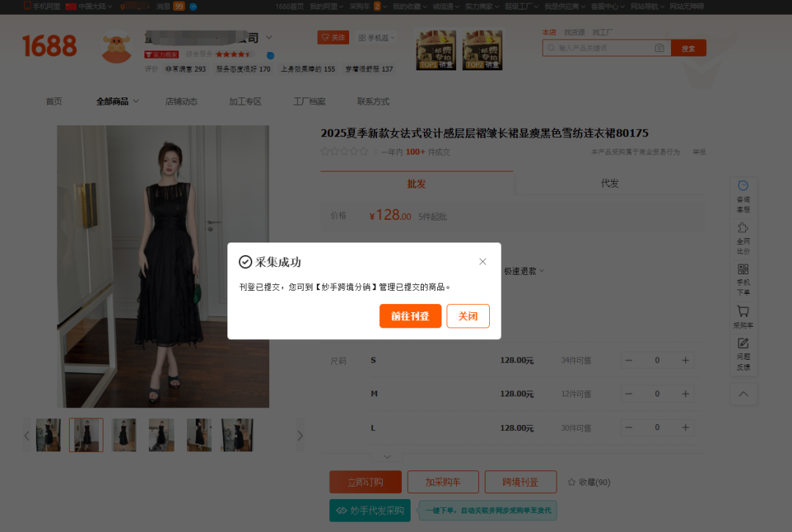The height and width of the screenshot is (532, 792).
Task: Increase quantity of size M with plus
Action: pos(685,394)
